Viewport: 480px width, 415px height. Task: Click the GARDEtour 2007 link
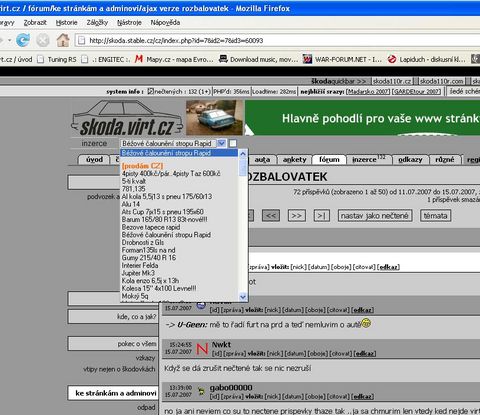[416, 91]
